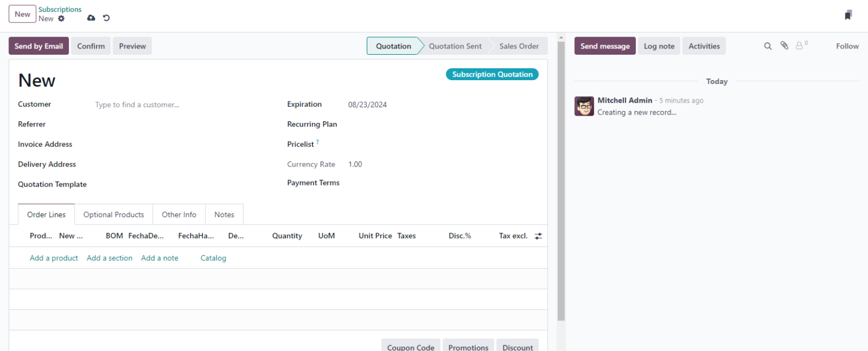Open the quick action gear menu
Screen dimensions: 868x351
click(61, 18)
